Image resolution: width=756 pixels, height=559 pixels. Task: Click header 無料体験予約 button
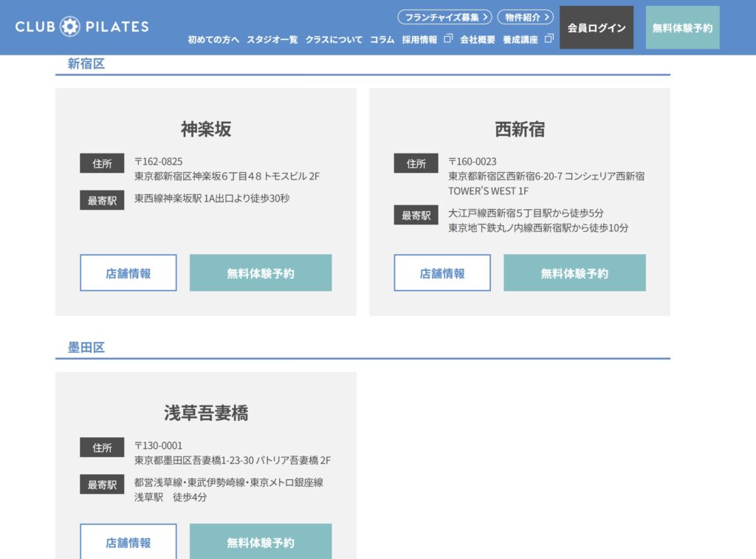pos(682,27)
